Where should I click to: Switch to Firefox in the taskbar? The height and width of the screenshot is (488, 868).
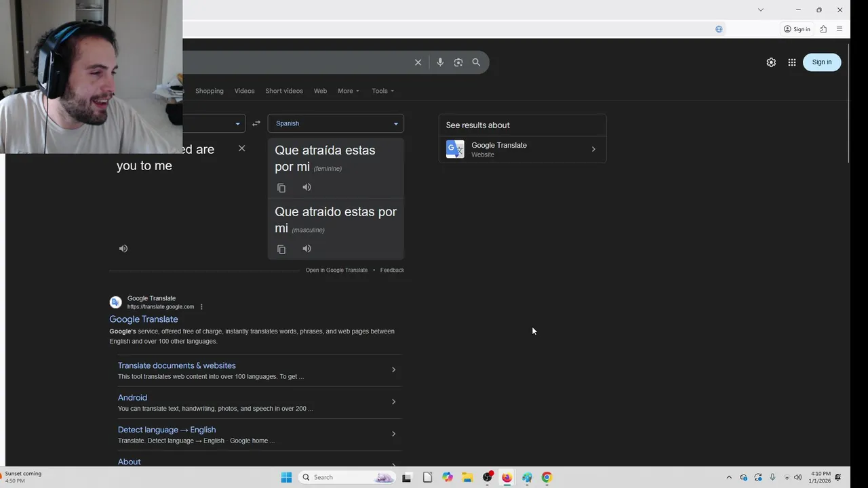507,477
